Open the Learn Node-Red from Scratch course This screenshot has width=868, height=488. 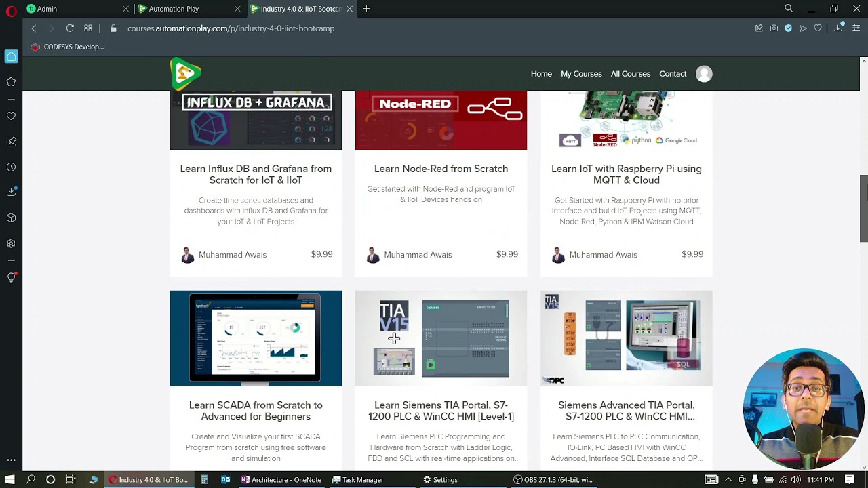441,169
